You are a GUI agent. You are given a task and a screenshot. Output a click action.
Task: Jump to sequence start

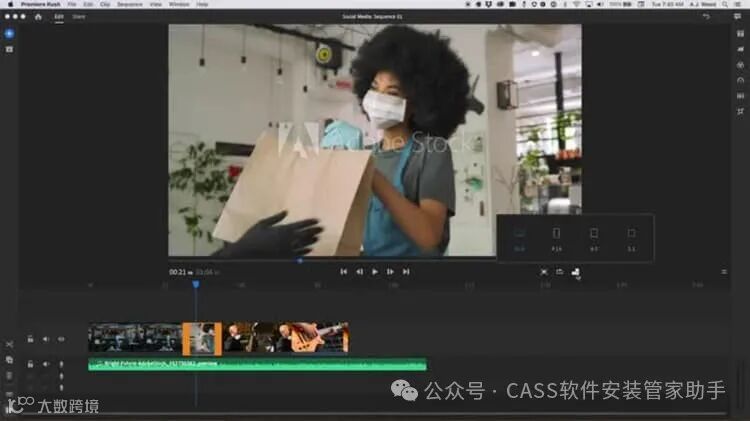[x=343, y=272]
